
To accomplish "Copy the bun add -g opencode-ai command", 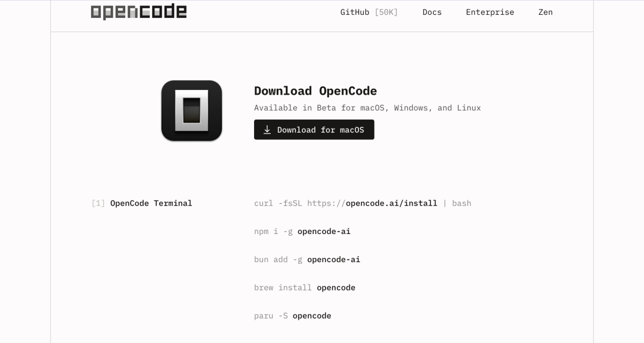I will coord(307,260).
